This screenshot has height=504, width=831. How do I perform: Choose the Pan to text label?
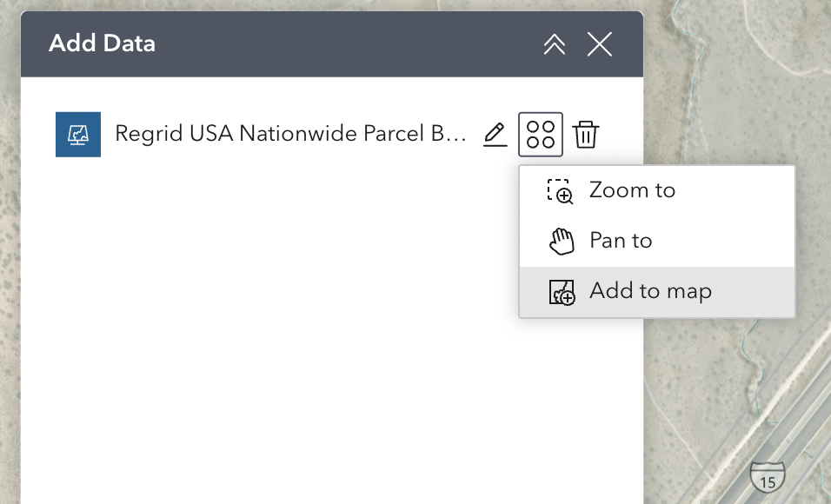pyautogui.click(x=621, y=241)
